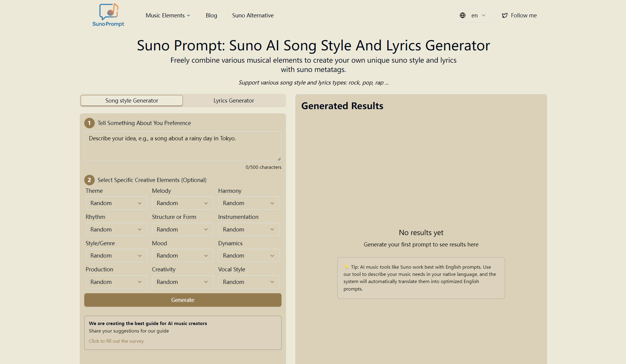626x364 pixels.
Task: Switch to the Lyrics Generator tab
Action: (234, 100)
